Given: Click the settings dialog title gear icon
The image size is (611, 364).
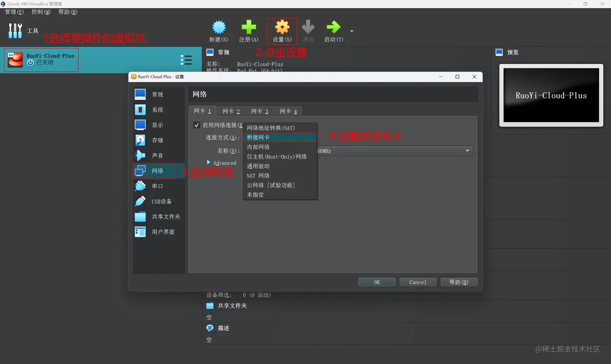Looking at the screenshot, I should pyautogui.click(x=133, y=76).
